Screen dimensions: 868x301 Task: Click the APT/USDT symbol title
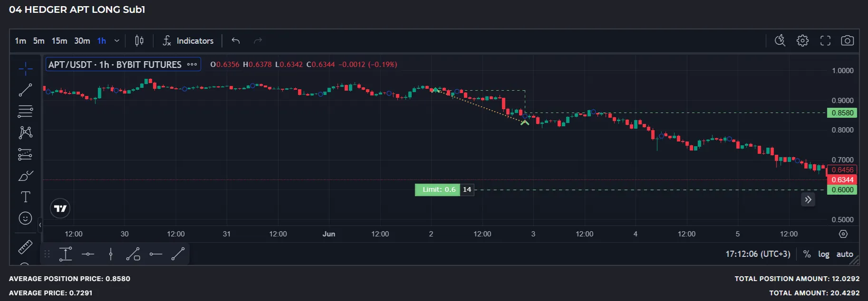pos(115,65)
